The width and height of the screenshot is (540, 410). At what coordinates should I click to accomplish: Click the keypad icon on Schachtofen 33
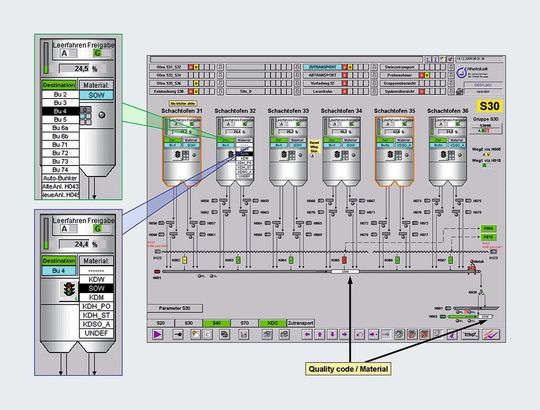292,155
